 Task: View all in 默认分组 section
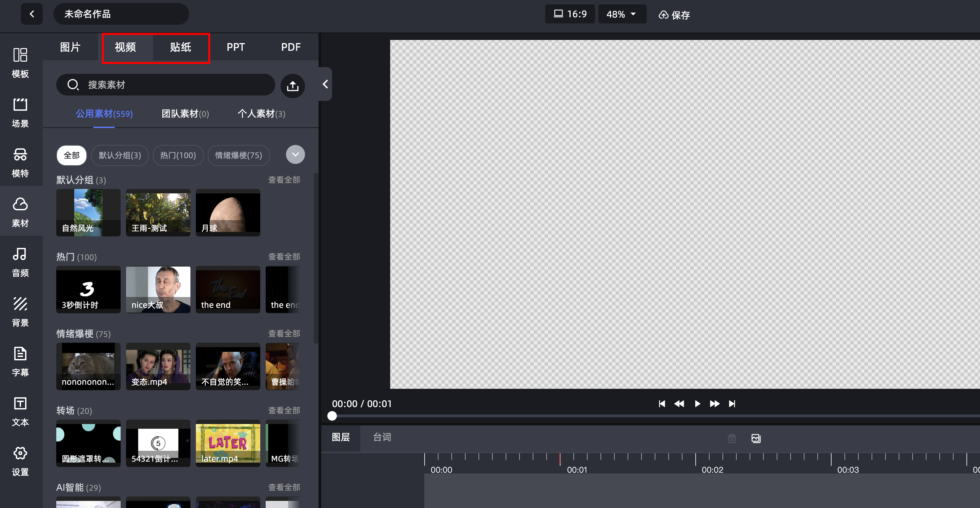pos(284,180)
